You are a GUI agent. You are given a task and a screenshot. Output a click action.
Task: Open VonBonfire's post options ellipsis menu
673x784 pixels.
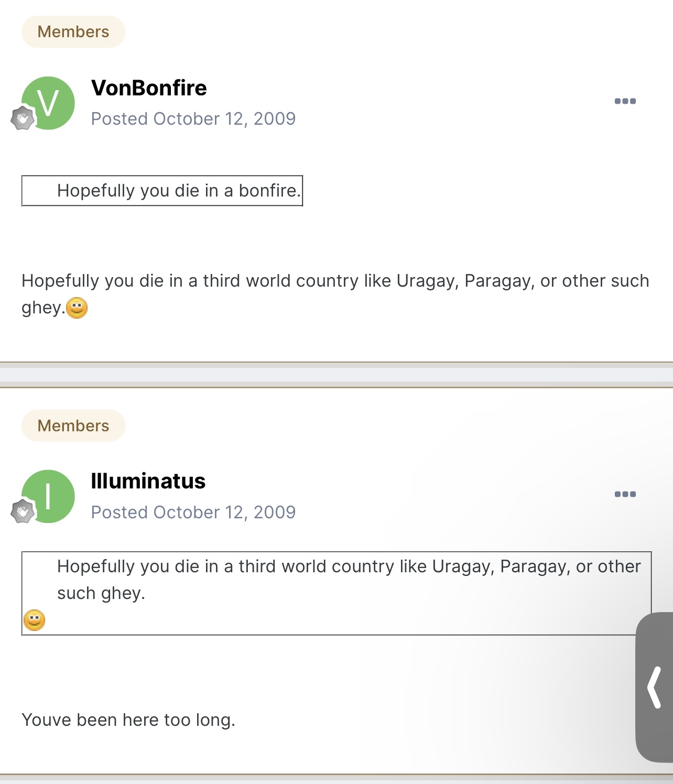(625, 101)
